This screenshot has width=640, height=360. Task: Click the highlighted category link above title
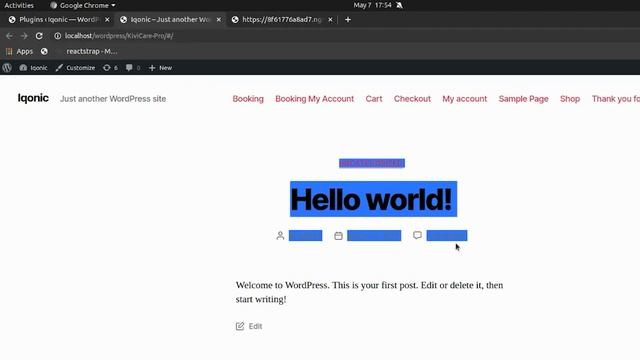(372, 163)
